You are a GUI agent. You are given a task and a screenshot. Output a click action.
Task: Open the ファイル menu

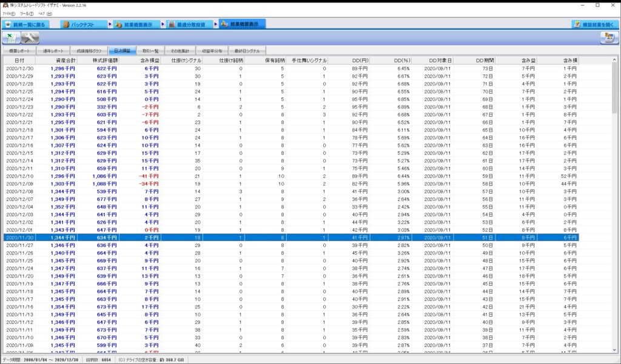click(x=9, y=13)
